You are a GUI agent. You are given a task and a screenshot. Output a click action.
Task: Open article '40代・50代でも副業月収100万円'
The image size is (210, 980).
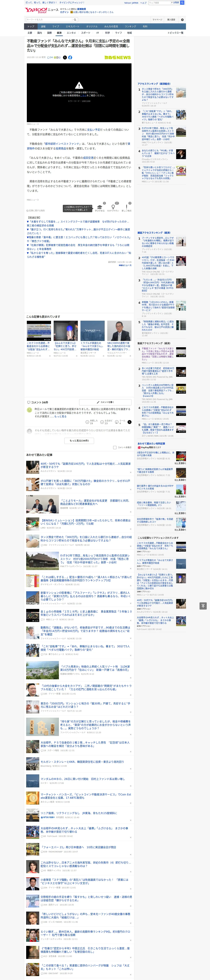point(85,465)
